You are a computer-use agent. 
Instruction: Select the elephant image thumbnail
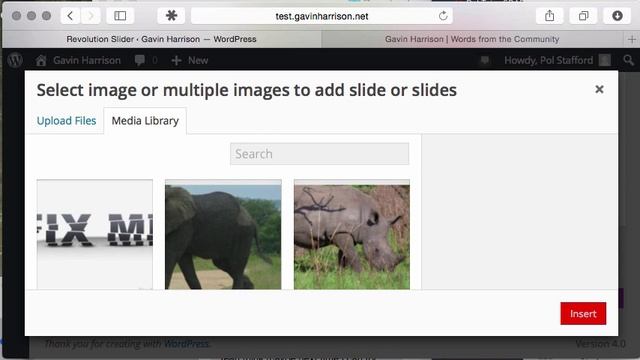click(x=223, y=235)
